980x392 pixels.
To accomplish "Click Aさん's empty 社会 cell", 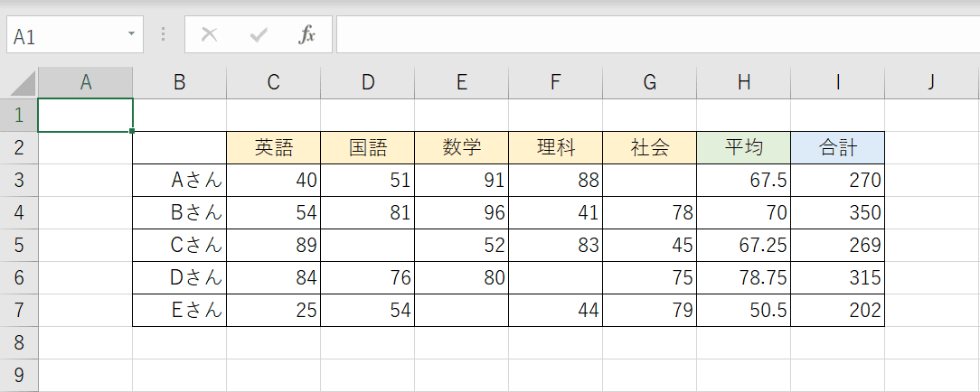I will 650,181.
